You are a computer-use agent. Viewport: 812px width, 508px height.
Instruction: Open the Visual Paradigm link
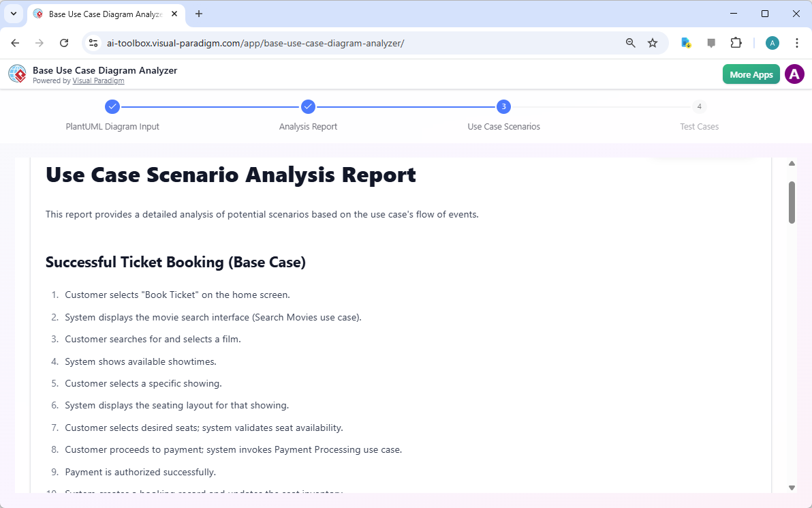coord(98,80)
